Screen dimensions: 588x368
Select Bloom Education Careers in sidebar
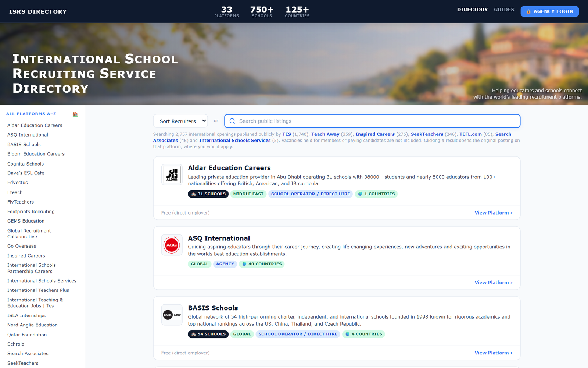(36, 154)
